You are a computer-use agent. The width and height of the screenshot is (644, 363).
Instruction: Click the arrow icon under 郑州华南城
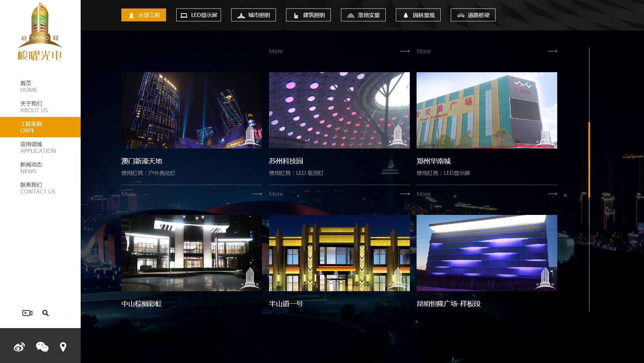[x=552, y=194]
